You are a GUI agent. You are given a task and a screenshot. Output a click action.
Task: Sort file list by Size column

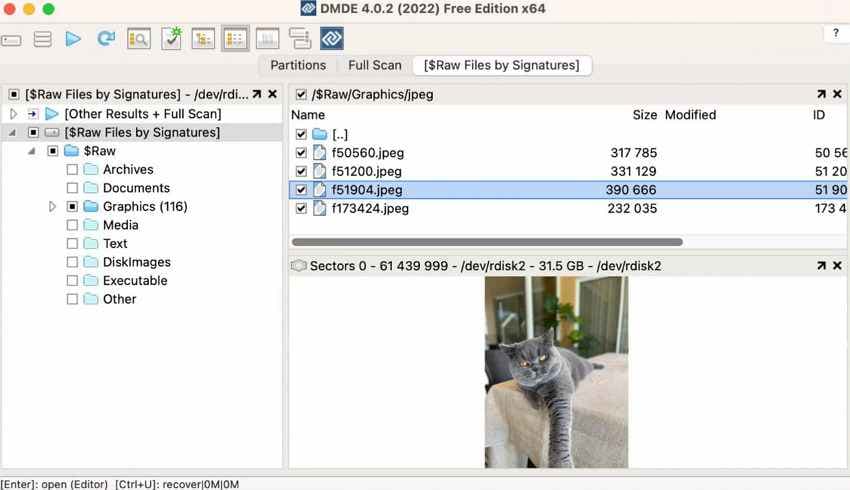point(645,115)
